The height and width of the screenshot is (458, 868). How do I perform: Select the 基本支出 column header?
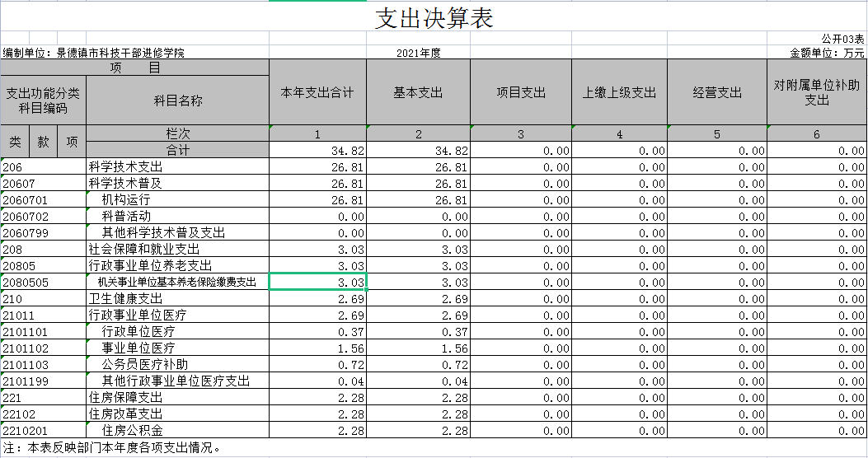tap(418, 92)
